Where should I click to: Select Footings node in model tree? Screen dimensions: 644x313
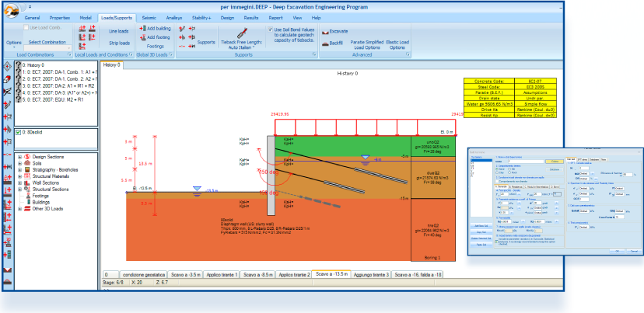(x=40, y=196)
